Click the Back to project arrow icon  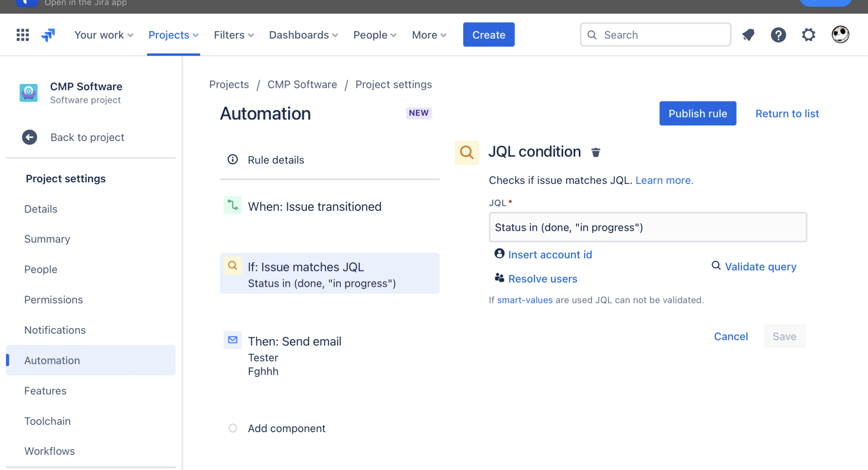[30, 137]
